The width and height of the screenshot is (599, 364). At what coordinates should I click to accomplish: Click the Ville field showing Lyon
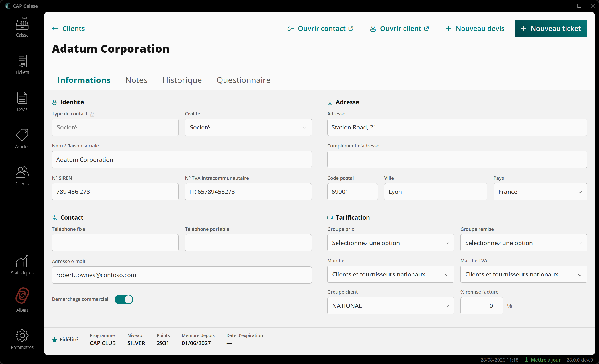436,192
